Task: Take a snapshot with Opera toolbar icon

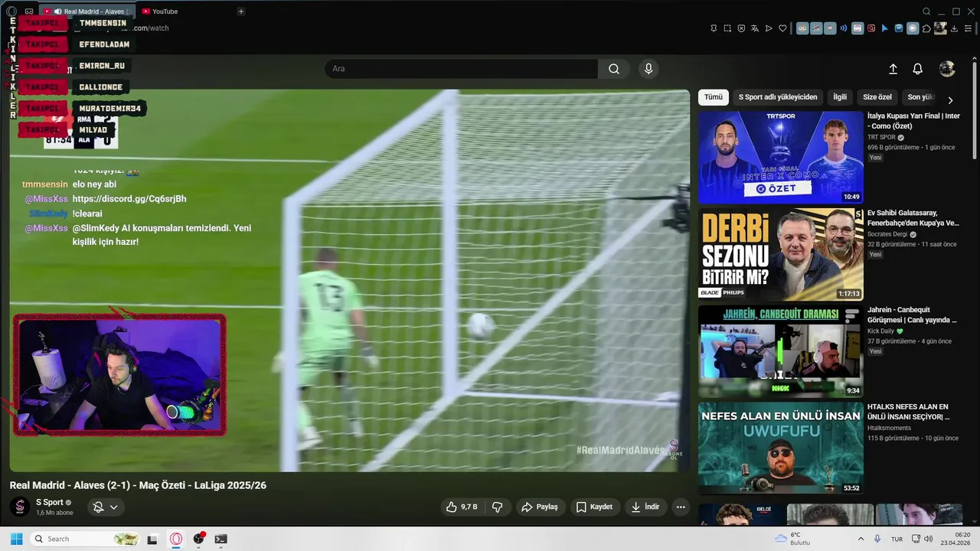Action: 727,28
